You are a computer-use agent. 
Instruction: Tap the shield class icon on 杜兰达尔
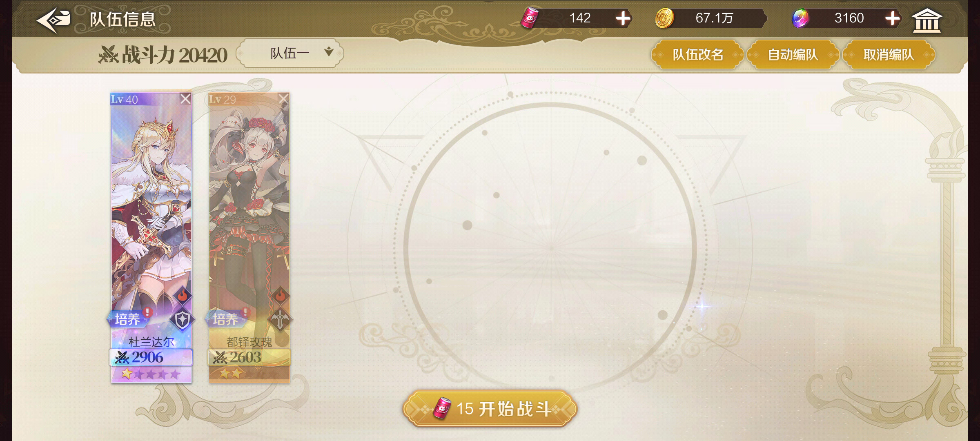(182, 320)
